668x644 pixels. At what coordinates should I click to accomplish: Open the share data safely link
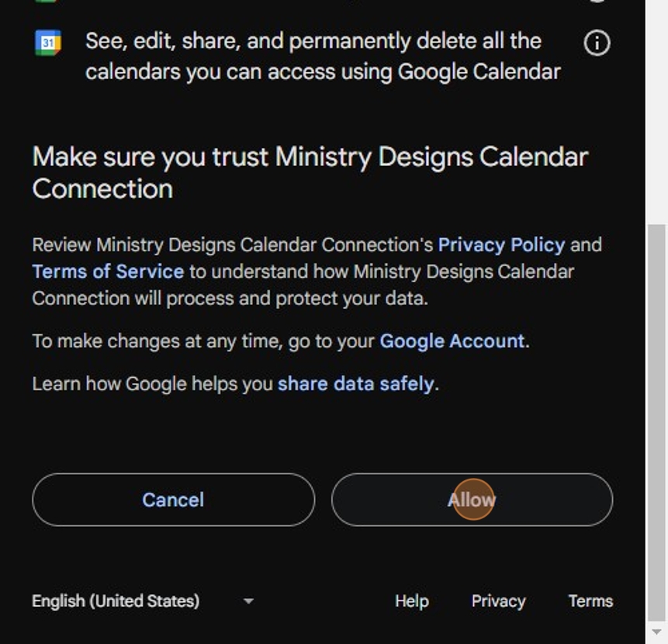[355, 384]
